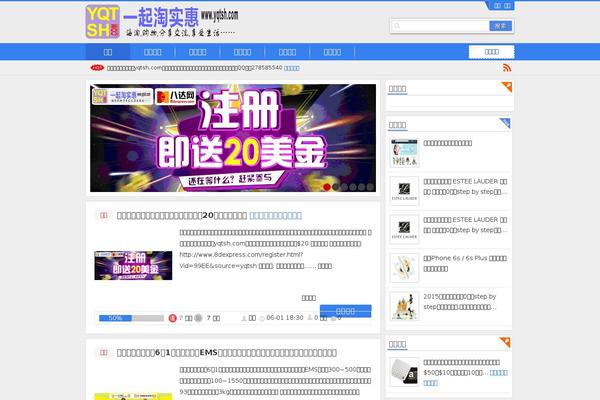Open second ESTEE LAUDER sidebar article text
The height and width of the screenshot is (400, 600).
[465, 225]
